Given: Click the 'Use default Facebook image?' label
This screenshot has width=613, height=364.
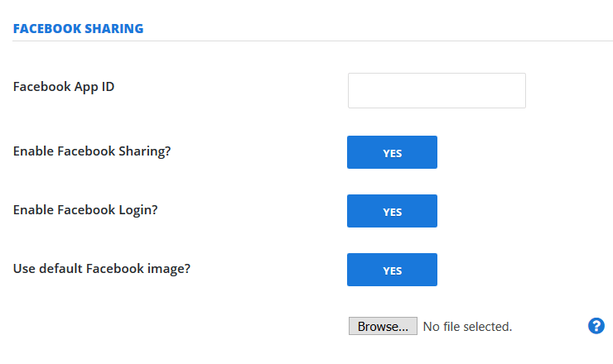Looking at the screenshot, I should point(102,269).
